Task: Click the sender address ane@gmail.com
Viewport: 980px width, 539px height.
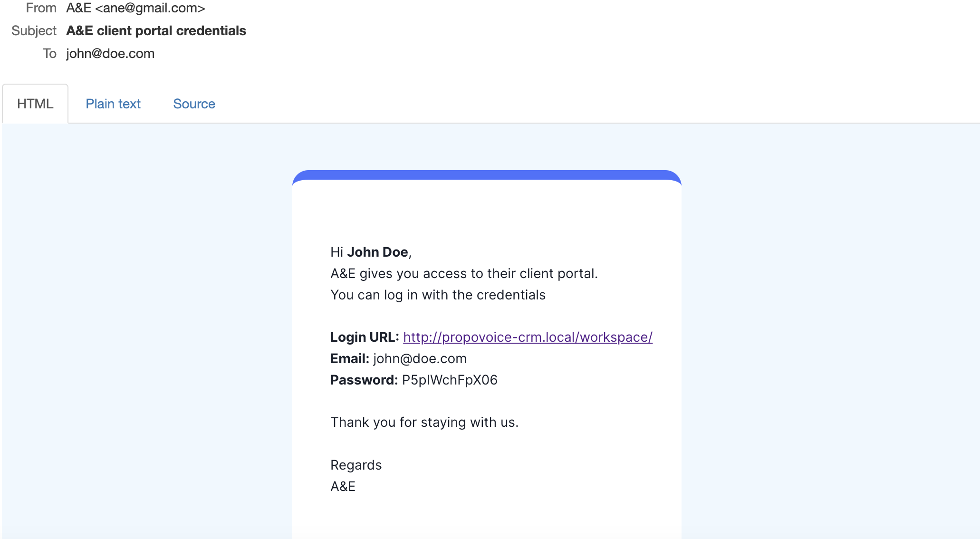Action: [150, 8]
